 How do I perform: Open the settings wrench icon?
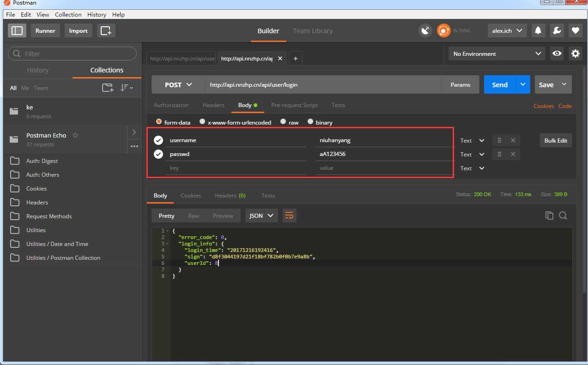(557, 31)
